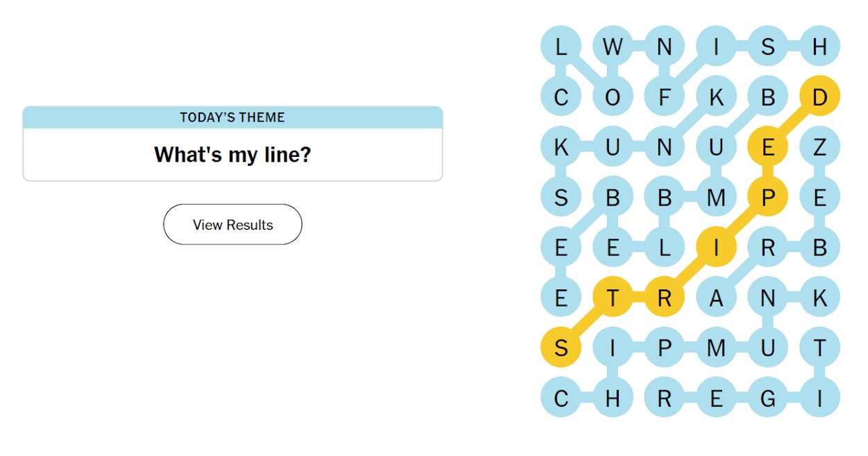This screenshot has height=456, width=868.
Task: Tap the yellow letter S tile
Action: [561, 348]
